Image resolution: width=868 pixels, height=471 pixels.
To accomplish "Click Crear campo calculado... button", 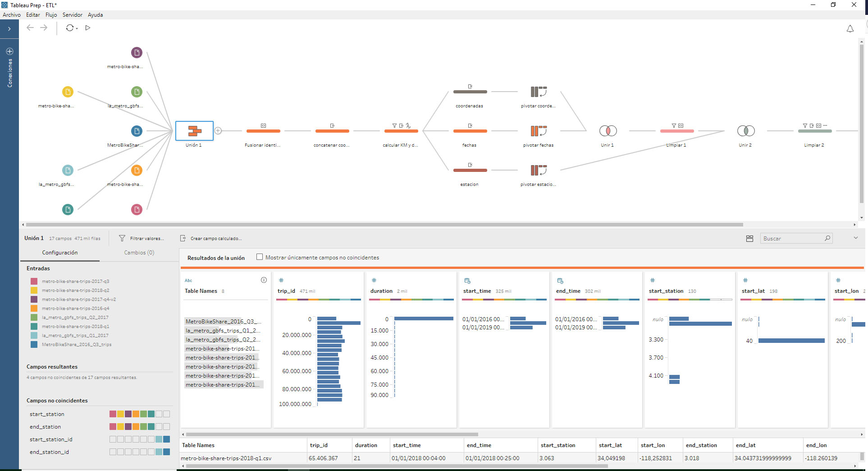I will [x=211, y=238].
